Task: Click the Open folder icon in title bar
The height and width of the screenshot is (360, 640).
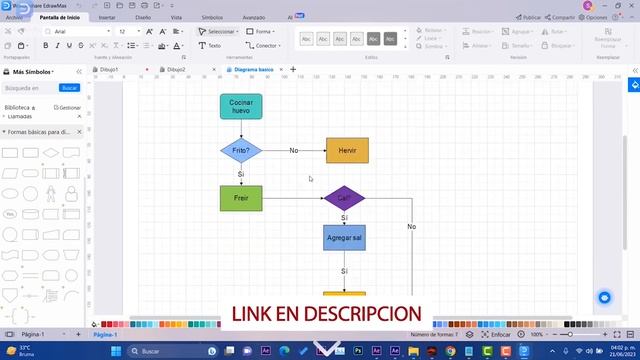Action: 120,5
